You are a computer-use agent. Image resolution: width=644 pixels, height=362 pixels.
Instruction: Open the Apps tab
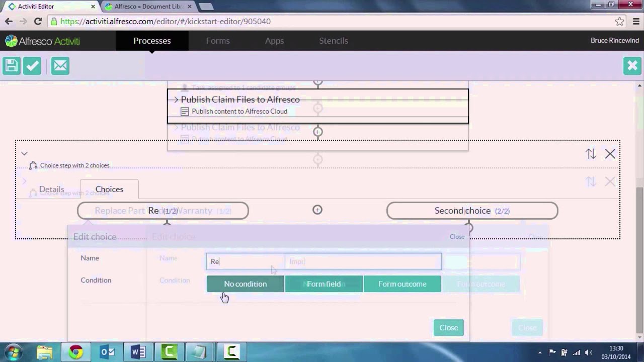click(x=274, y=41)
